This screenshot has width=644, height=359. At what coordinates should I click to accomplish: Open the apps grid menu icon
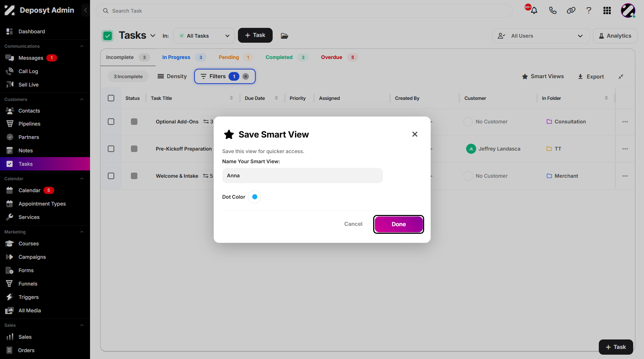(x=607, y=10)
